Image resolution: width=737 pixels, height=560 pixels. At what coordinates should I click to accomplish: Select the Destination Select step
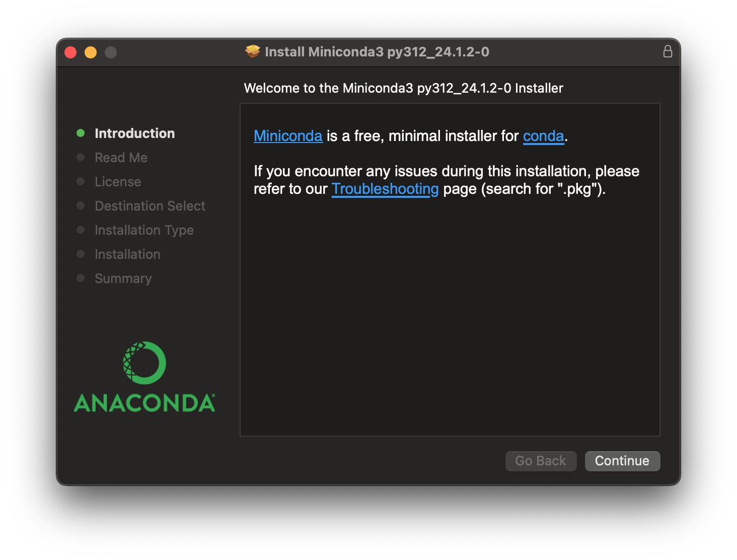150,206
